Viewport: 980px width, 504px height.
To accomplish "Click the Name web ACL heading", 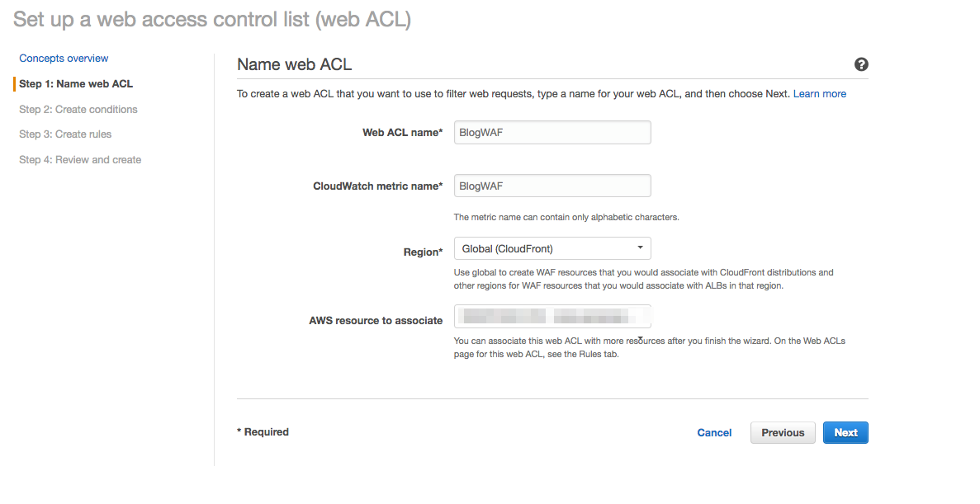I will [295, 64].
